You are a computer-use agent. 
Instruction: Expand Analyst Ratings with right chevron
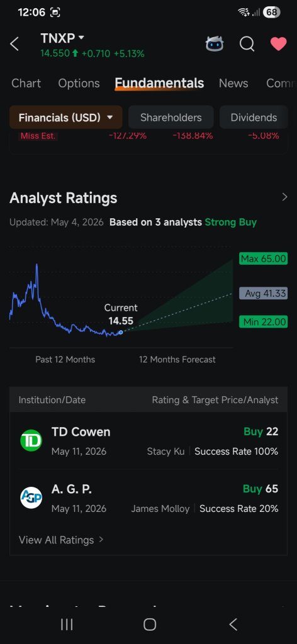pos(284,197)
